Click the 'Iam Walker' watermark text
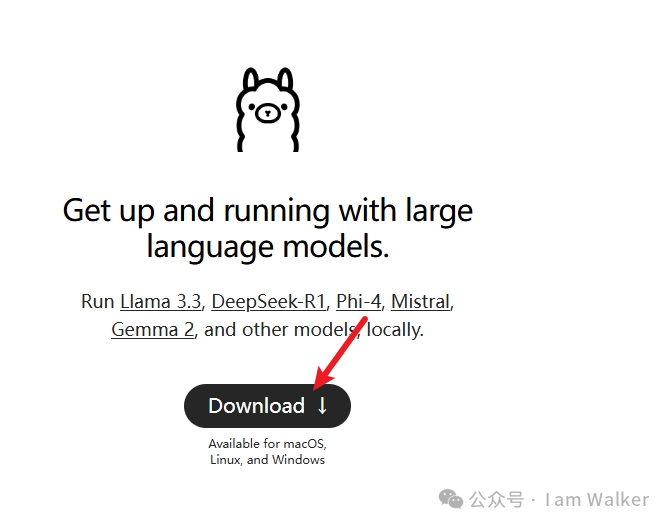 [x=597, y=500]
